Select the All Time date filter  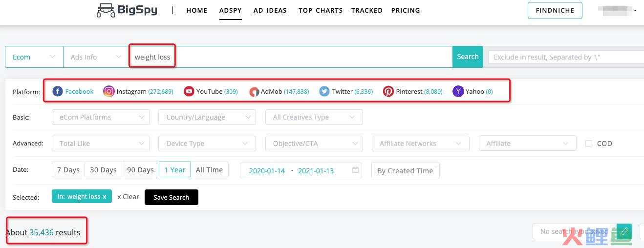click(x=210, y=170)
